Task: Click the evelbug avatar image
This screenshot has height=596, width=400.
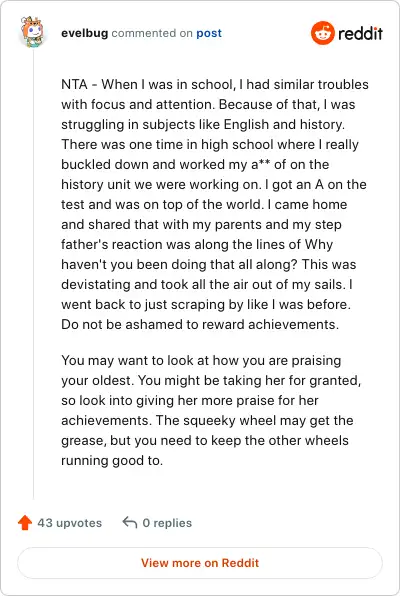Action: [x=32, y=32]
